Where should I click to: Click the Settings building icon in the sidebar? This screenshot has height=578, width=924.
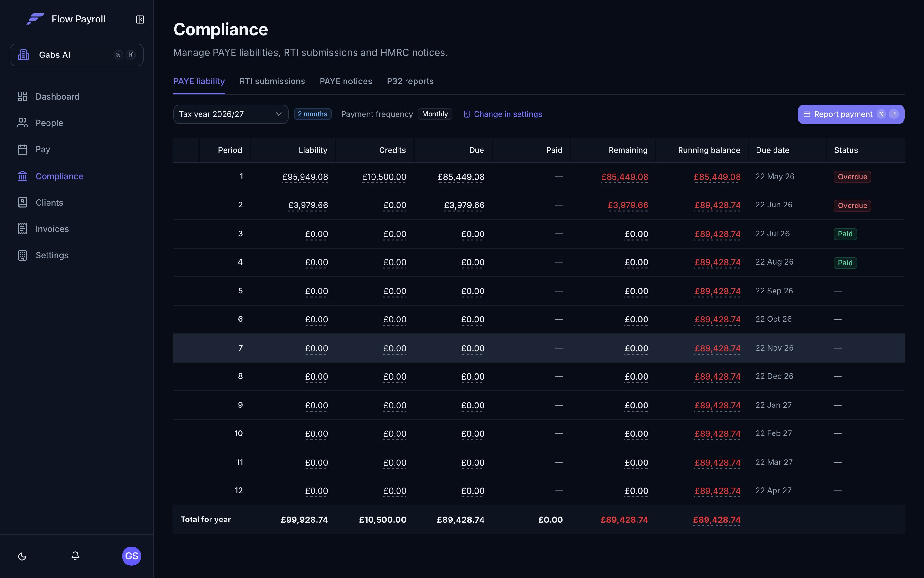coord(22,255)
